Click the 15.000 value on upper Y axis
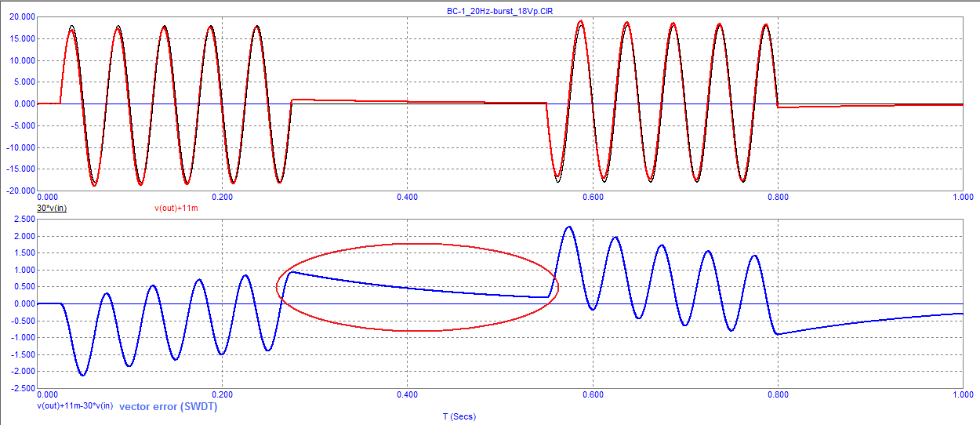 pyautogui.click(x=23, y=38)
